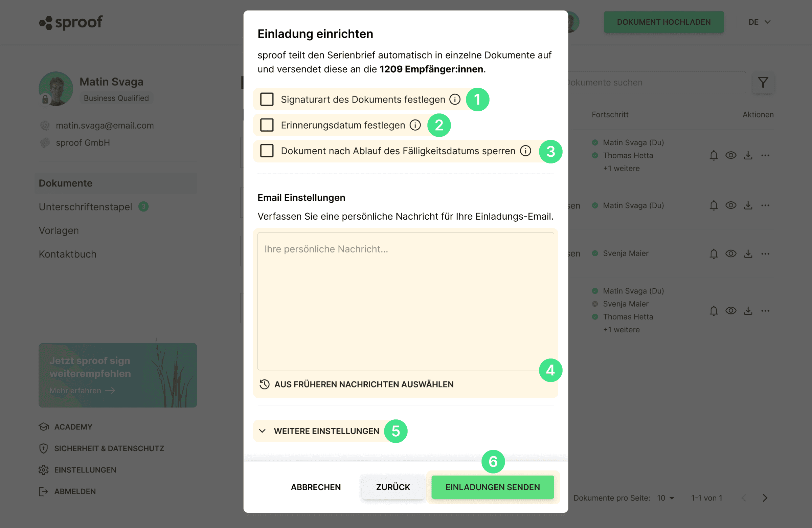812x528 pixels.
Task: Click info icon for Dokument sperren option
Action: 525,151
